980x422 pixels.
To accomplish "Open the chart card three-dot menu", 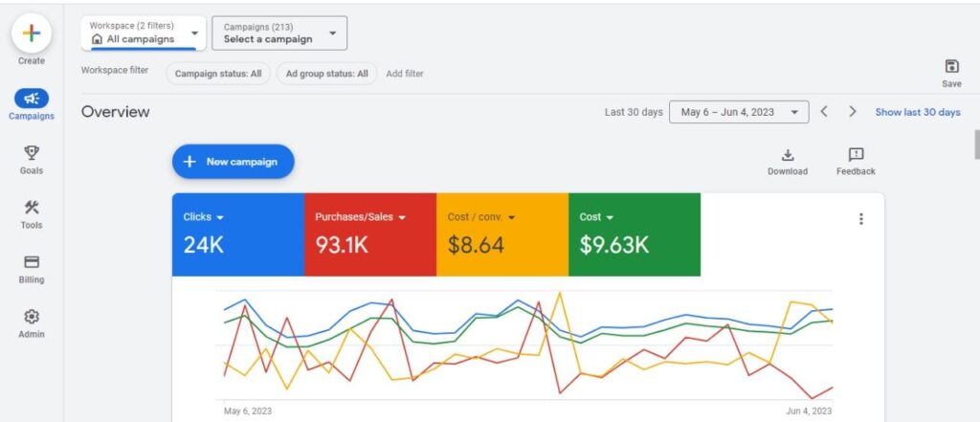I will pos(860,219).
